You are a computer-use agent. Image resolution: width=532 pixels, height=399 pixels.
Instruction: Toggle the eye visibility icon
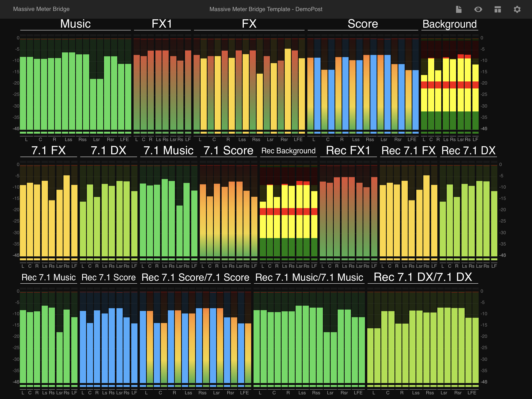point(478,9)
